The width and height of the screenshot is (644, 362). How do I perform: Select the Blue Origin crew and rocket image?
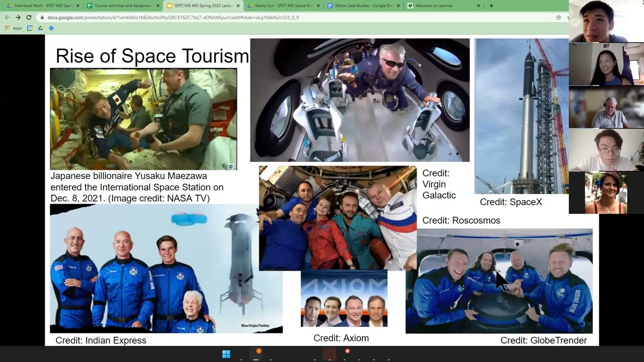click(x=166, y=268)
